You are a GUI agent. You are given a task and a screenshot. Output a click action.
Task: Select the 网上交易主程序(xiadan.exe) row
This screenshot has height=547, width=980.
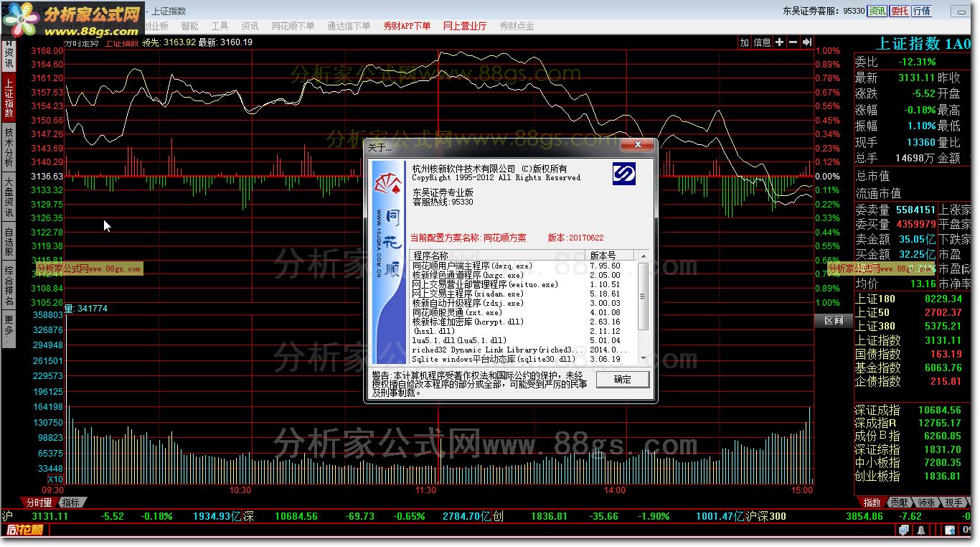click(523, 294)
